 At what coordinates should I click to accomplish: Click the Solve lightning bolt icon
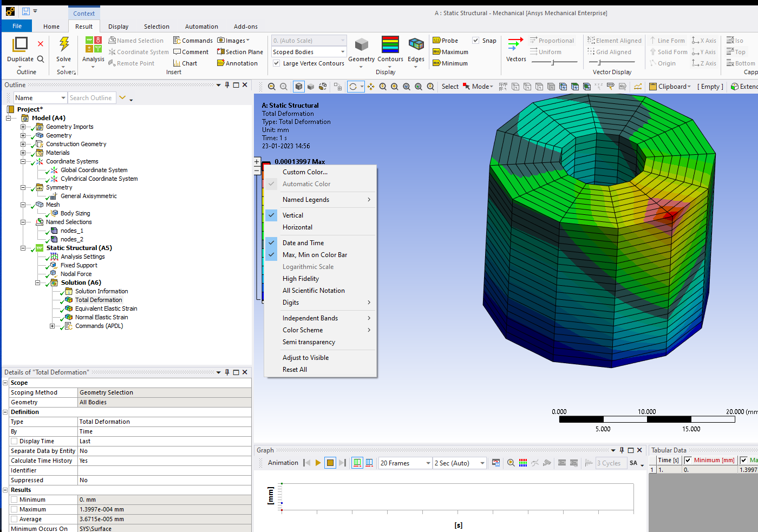point(64,44)
